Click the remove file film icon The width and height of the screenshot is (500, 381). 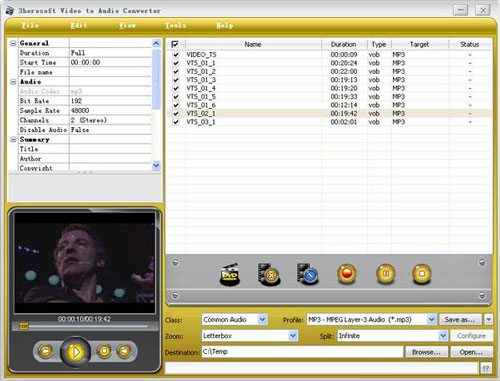[269, 274]
